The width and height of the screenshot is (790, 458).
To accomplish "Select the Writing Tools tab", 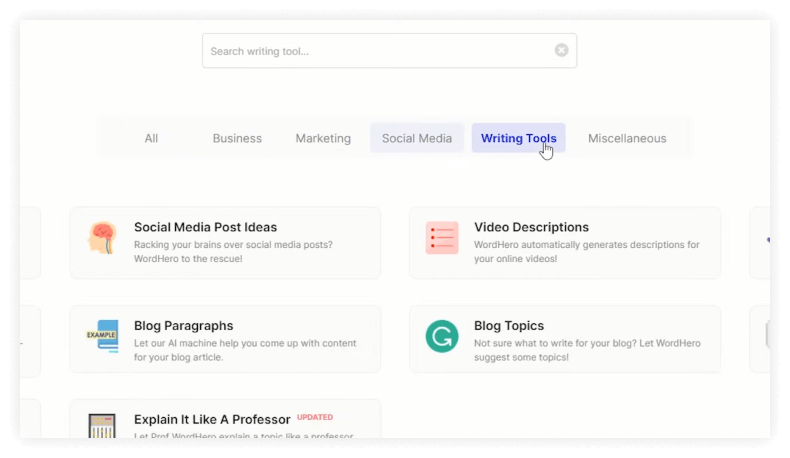I will (x=518, y=138).
